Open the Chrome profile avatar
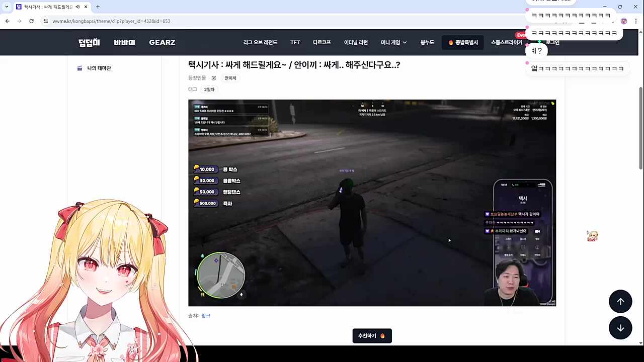Image resolution: width=644 pixels, height=362 pixels. tap(624, 21)
